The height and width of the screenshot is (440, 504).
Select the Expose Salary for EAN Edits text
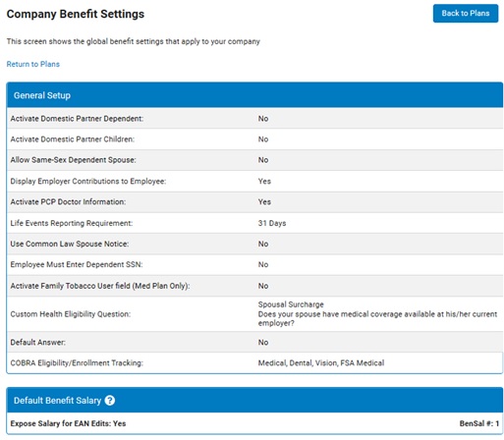coord(68,423)
